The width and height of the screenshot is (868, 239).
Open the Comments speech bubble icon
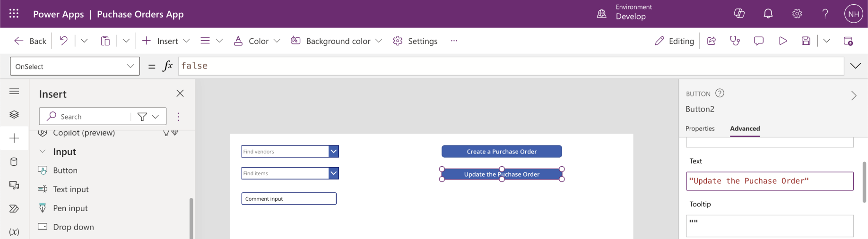(x=759, y=41)
